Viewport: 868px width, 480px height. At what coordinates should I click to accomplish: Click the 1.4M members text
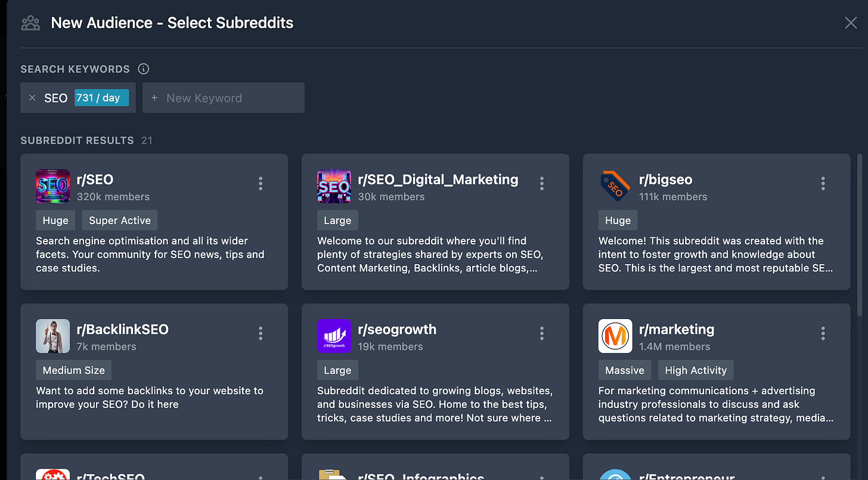pos(675,346)
